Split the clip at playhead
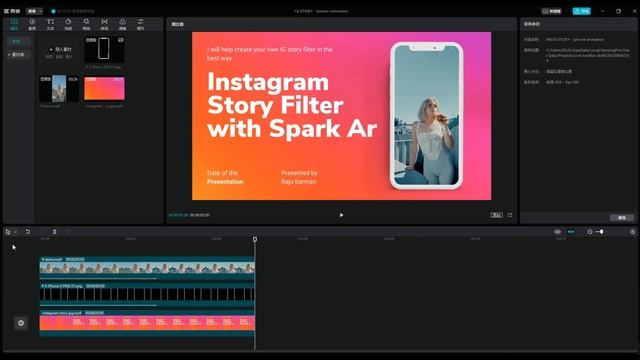The width and height of the screenshot is (640, 360). [x=54, y=232]
